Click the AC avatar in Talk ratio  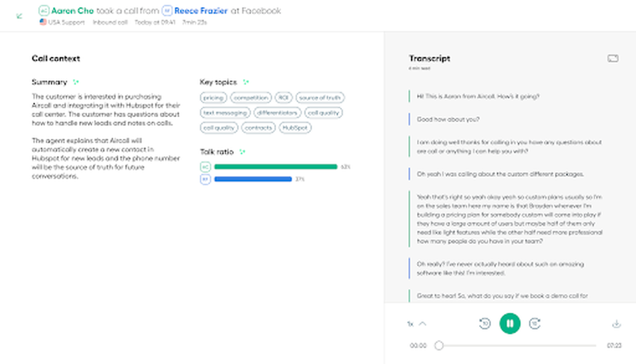coord(205,167)
